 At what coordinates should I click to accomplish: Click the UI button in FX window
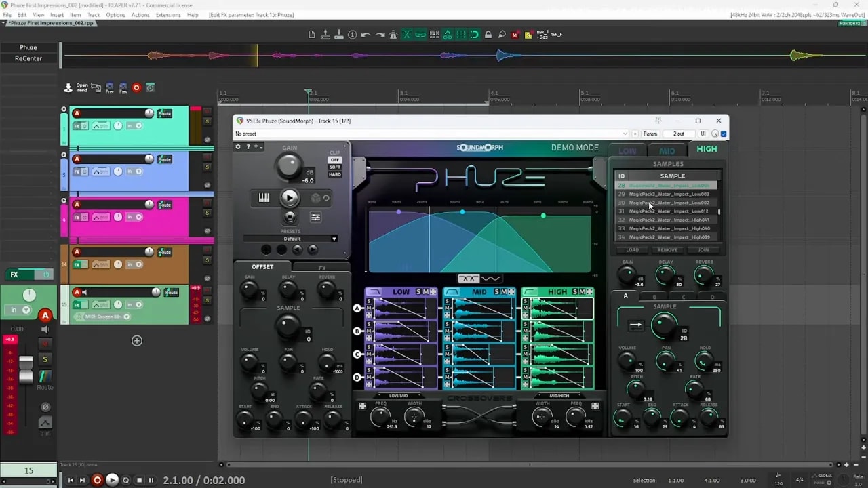(703, 134)
